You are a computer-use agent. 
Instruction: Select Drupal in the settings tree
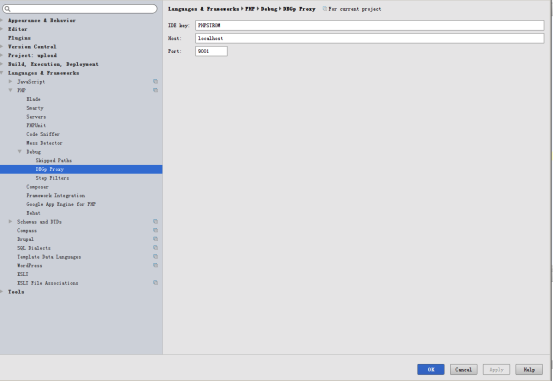pos(25,239)
